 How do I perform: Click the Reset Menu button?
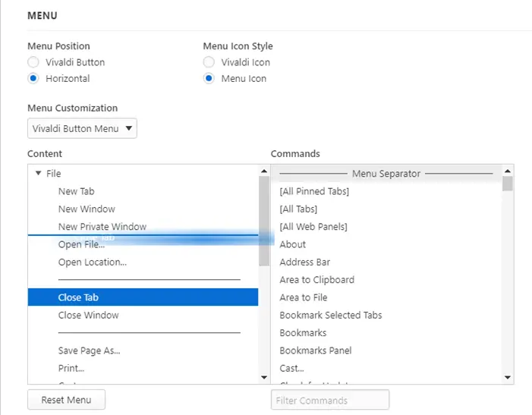(67, 400)
